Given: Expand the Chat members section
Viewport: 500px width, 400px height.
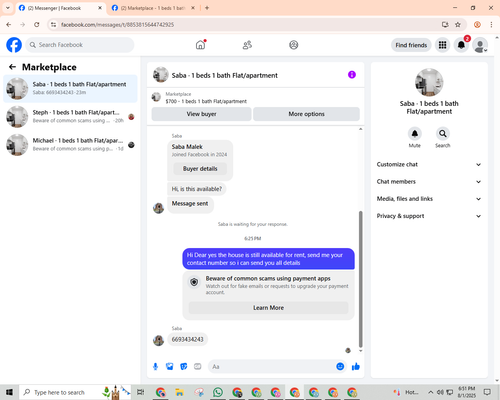Looking at the screenshot, I should [429, 182].
